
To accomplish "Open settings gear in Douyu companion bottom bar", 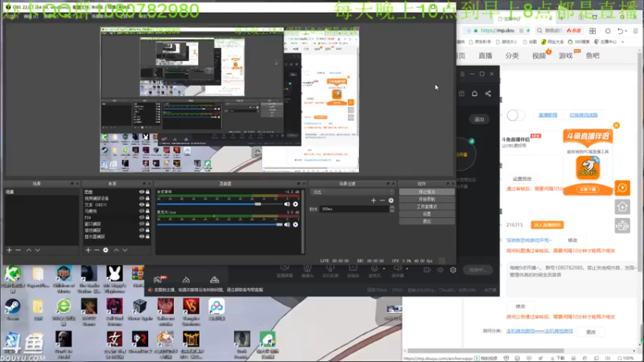I will [453, 269].
